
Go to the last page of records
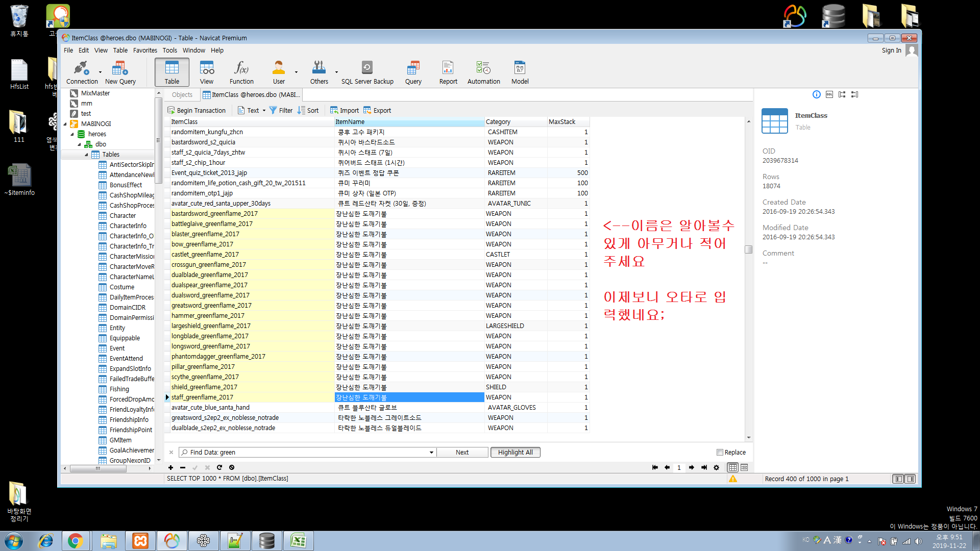pos(704,467)
